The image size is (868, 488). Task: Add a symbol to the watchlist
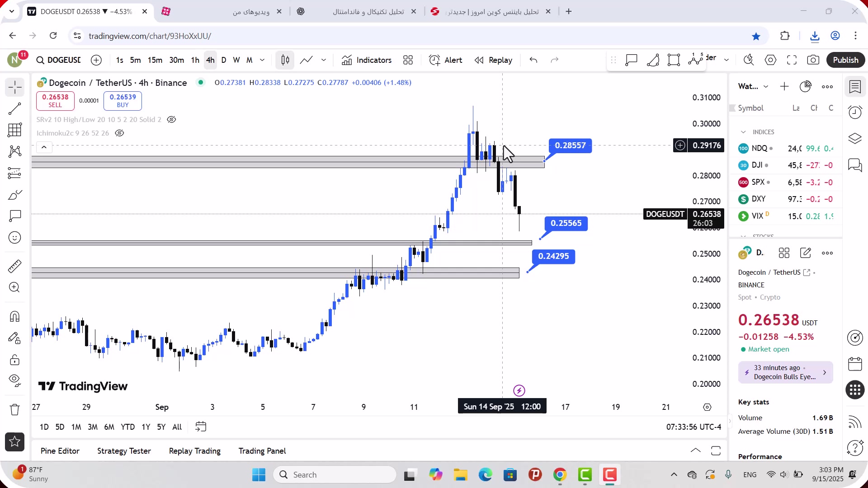[784, 86]
